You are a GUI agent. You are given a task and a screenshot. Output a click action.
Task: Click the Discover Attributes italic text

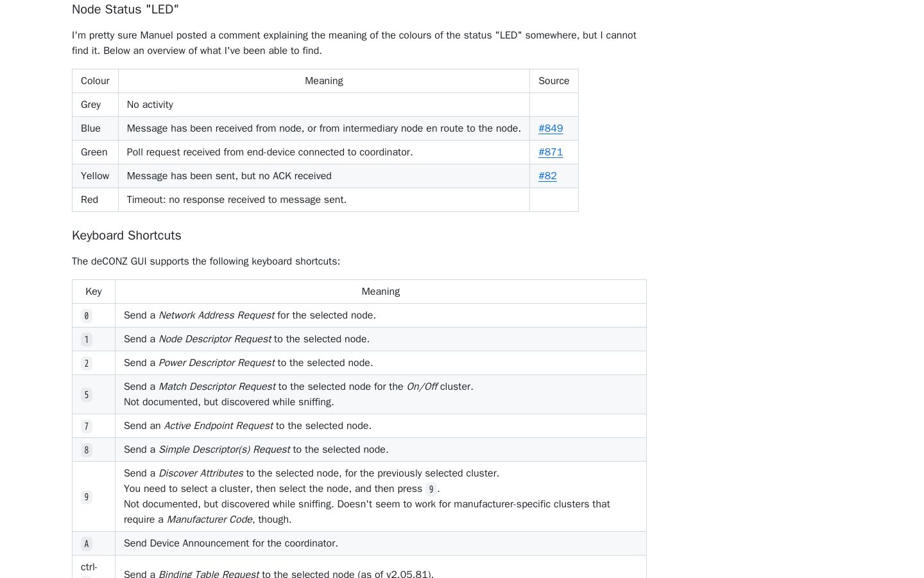201,473
